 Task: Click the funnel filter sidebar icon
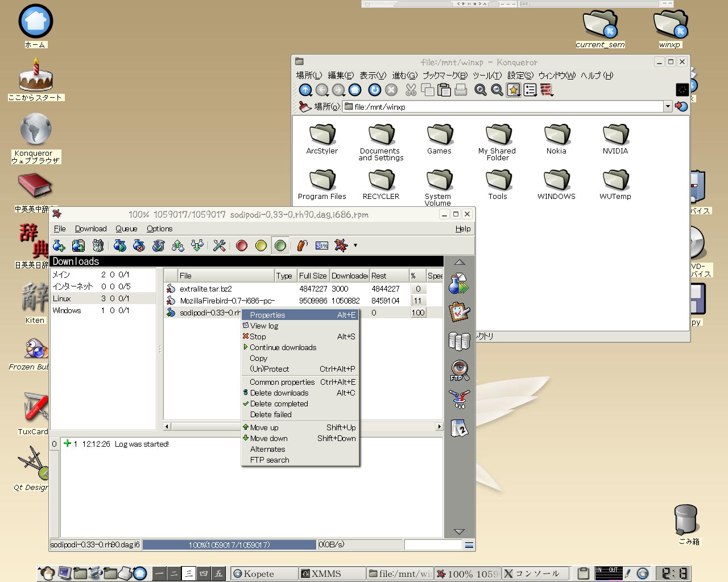click(460, 399)
